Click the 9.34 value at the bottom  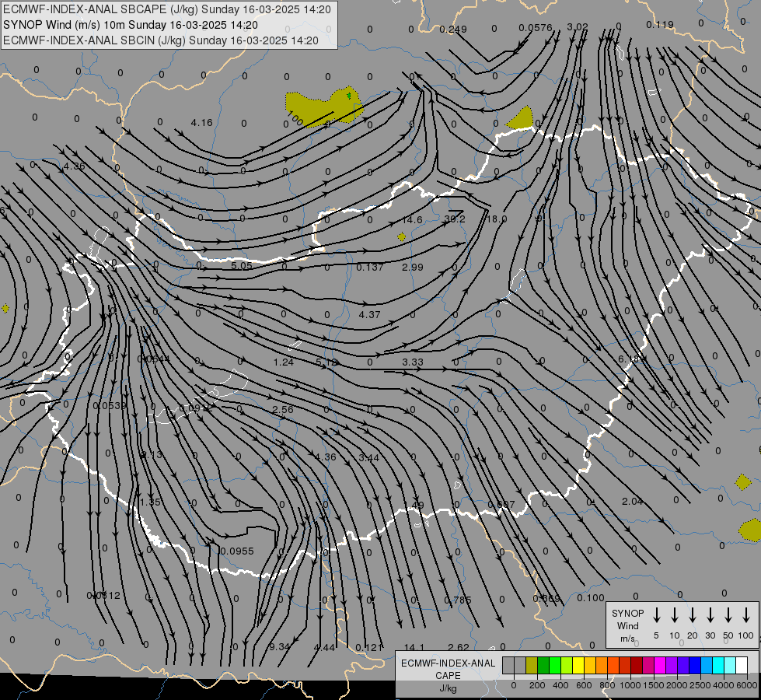tap(279, 647)
